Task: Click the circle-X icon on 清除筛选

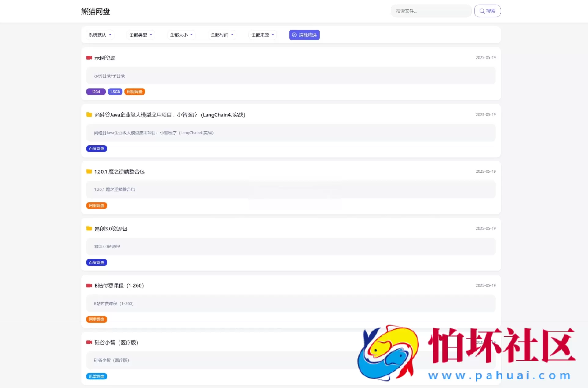Action: click(294, 35)
